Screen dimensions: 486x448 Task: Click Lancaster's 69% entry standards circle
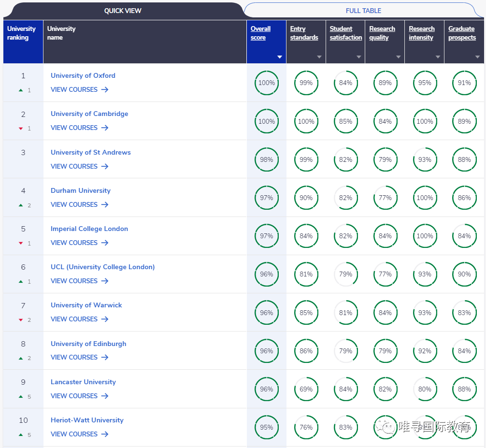click(306, 389)
